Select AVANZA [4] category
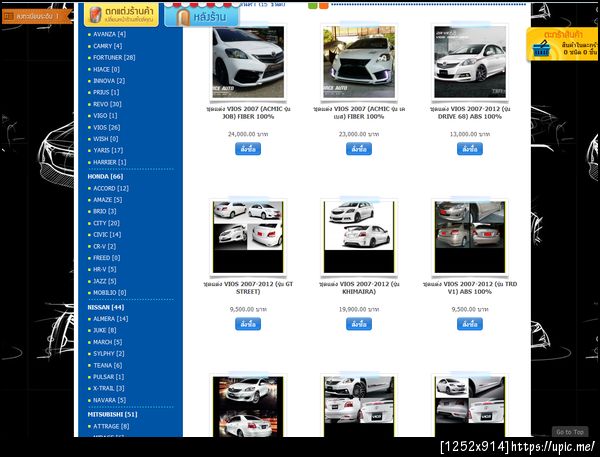Screen dimensions: 600x457 [x=109, y=34]
